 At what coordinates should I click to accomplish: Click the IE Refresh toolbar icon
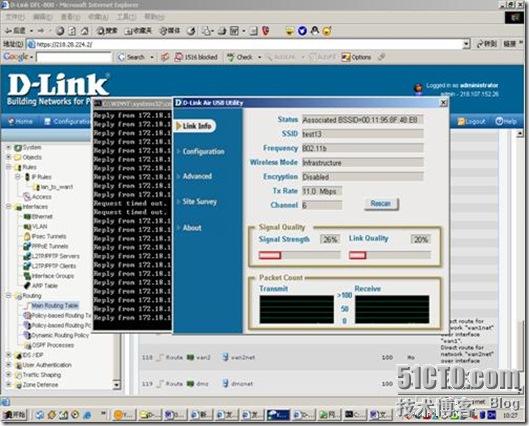[72, 31]
